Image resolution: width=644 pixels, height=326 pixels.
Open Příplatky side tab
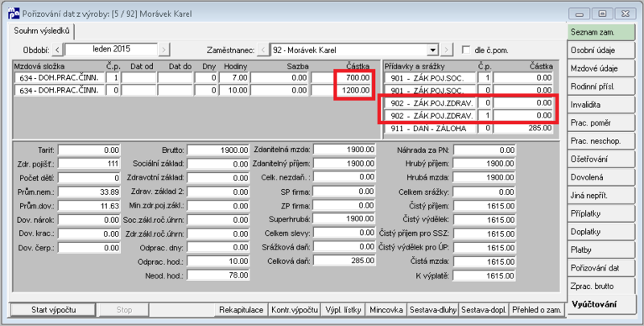(x=601, y=213)
